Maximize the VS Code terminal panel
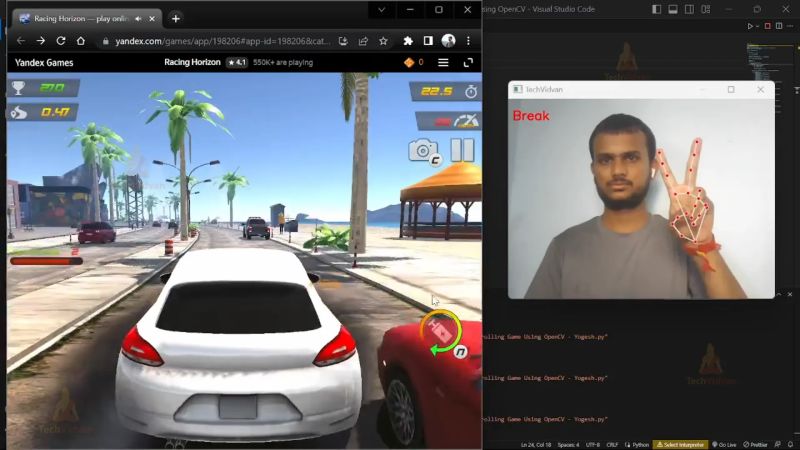 pyautogui.click(x=779, y=294)
